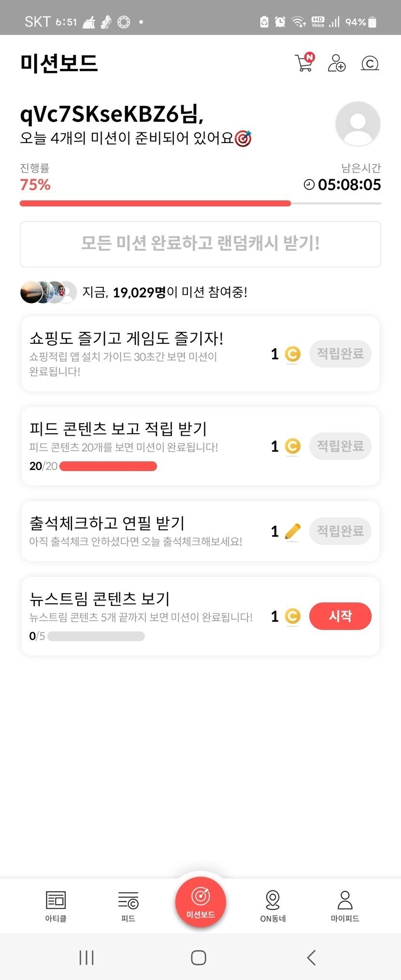401x980 pixels.
Task: Open the shopping cart icon
Action: [x=304, y=63]
